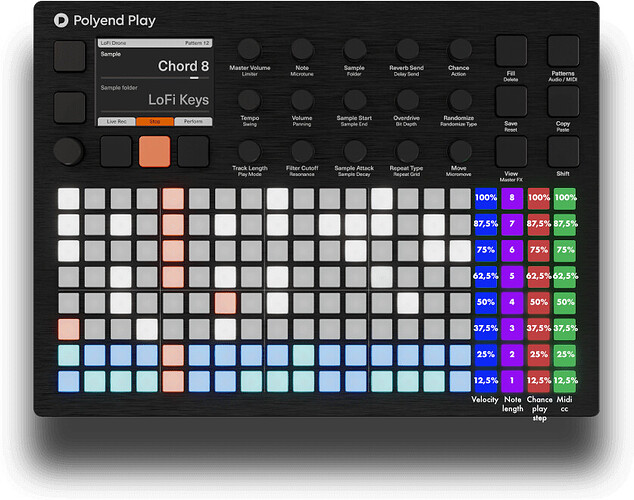This screenshot has height=500, width=634.
Task: Click the Note / Microtune knob
Action: point(302,50)
